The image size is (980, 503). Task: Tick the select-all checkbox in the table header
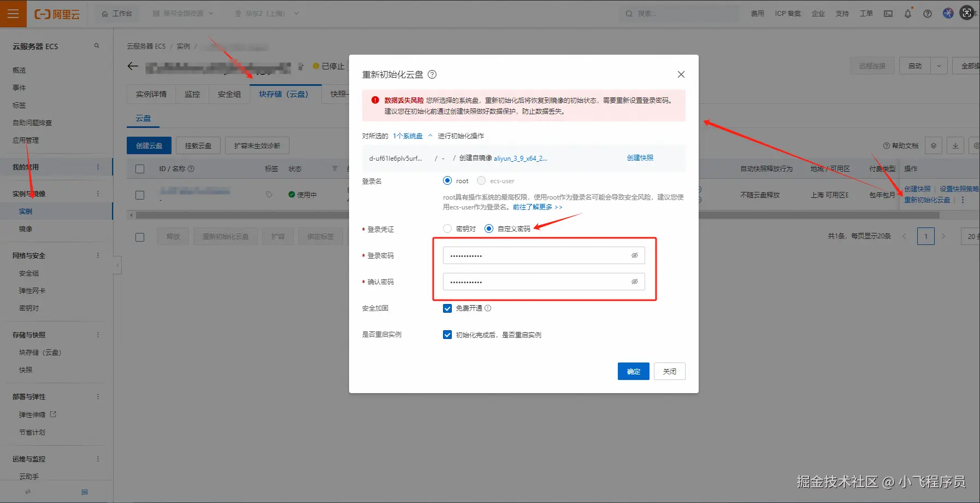pos(140,169)
